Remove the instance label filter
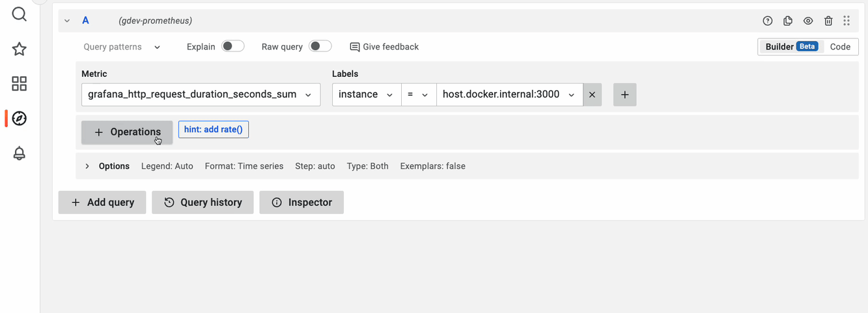Image resolution: width=868 pixels, height=313 pixels. coord(592,95)
